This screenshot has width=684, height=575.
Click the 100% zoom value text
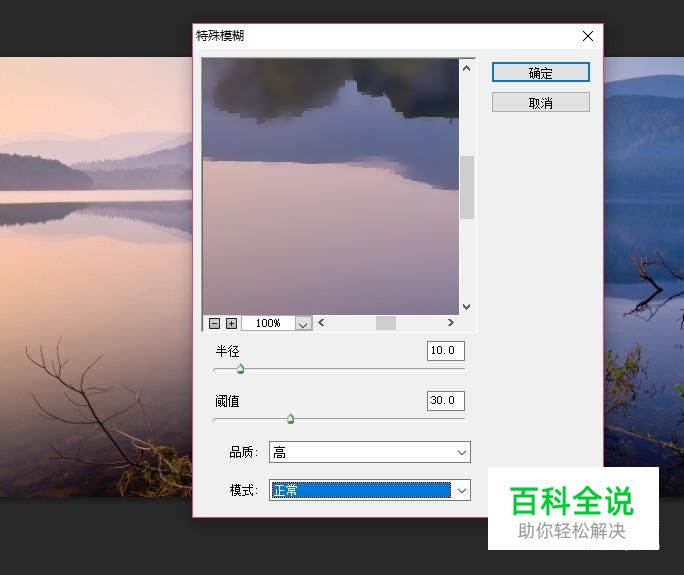(x=268, y=323)
